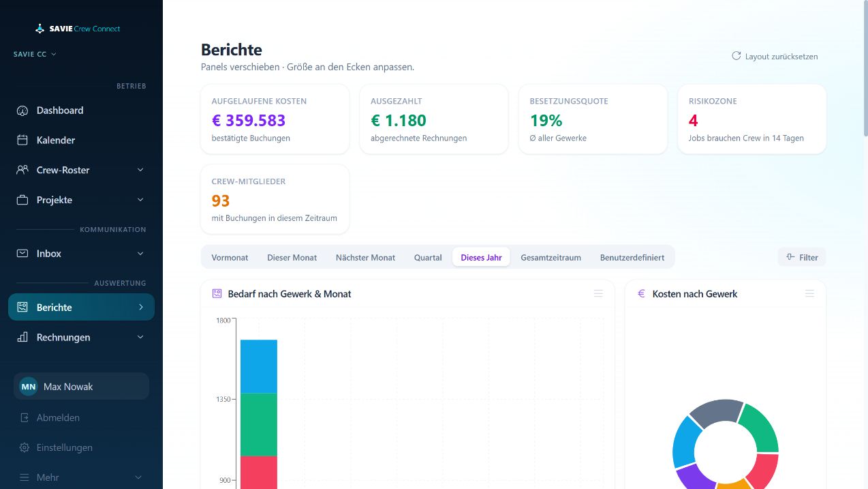Click the Aufgelaufene Kosten card

(x=275, y=119)
